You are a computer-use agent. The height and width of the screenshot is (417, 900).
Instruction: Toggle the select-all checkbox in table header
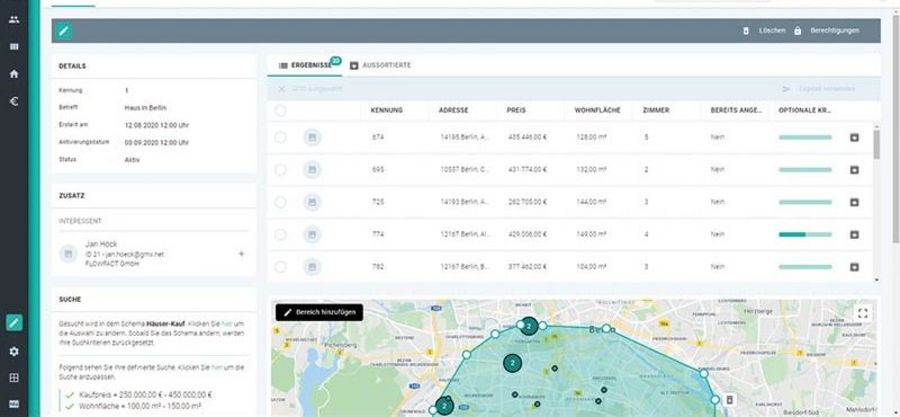(x=280, y=110)
